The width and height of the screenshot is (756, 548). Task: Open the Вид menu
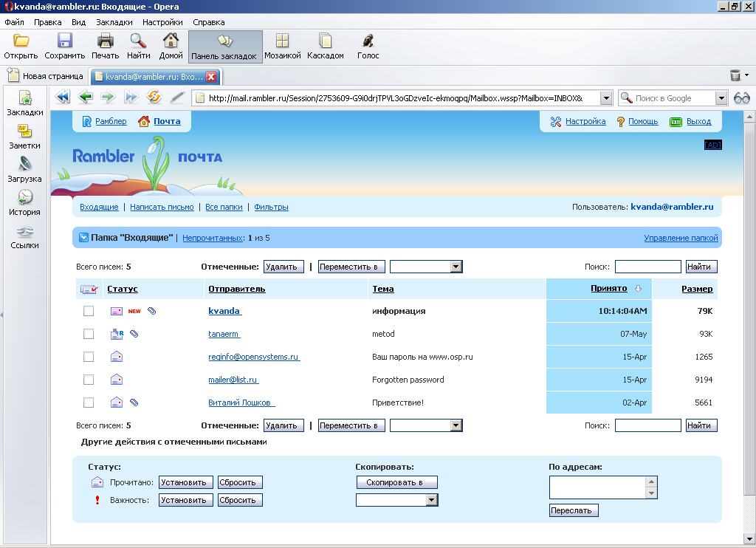tap(78, 22)
